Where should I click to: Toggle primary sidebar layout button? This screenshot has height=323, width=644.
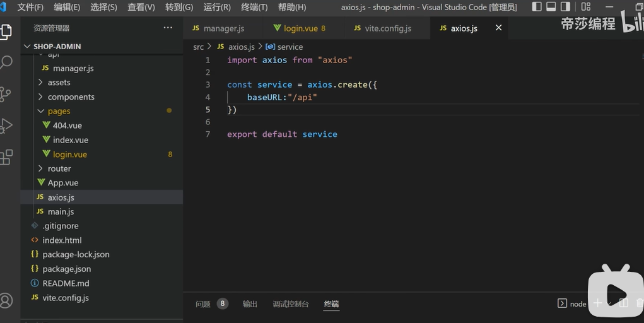click(537, 7)
